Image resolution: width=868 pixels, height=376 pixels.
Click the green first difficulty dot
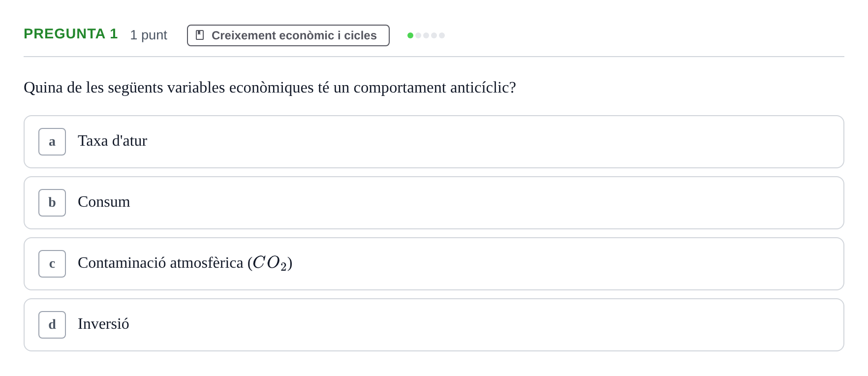click(410, 35)
